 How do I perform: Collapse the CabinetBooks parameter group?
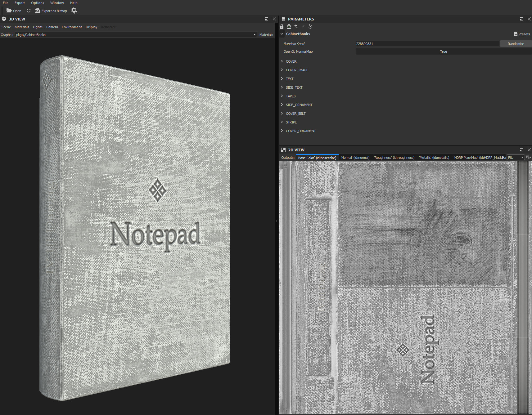(282, 34)
